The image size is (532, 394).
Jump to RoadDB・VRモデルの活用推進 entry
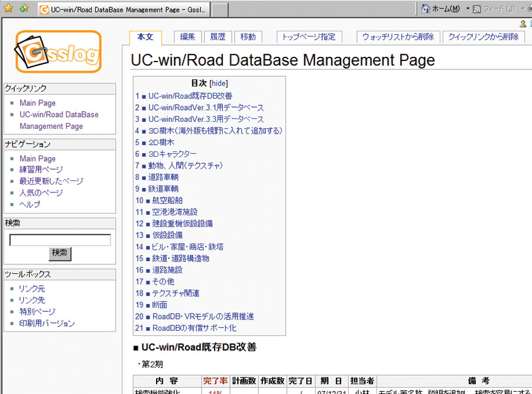(203, 317)
